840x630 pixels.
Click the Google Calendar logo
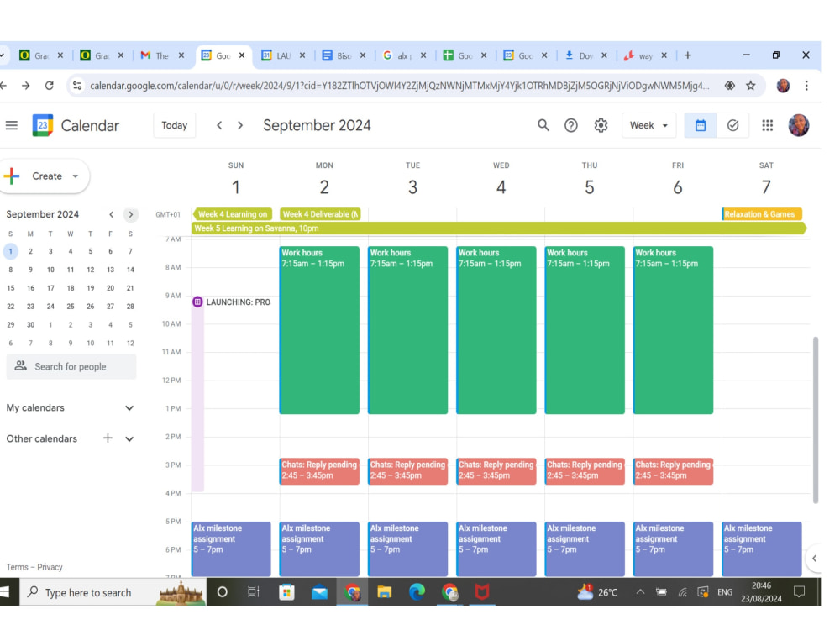(x=43, y=125)
